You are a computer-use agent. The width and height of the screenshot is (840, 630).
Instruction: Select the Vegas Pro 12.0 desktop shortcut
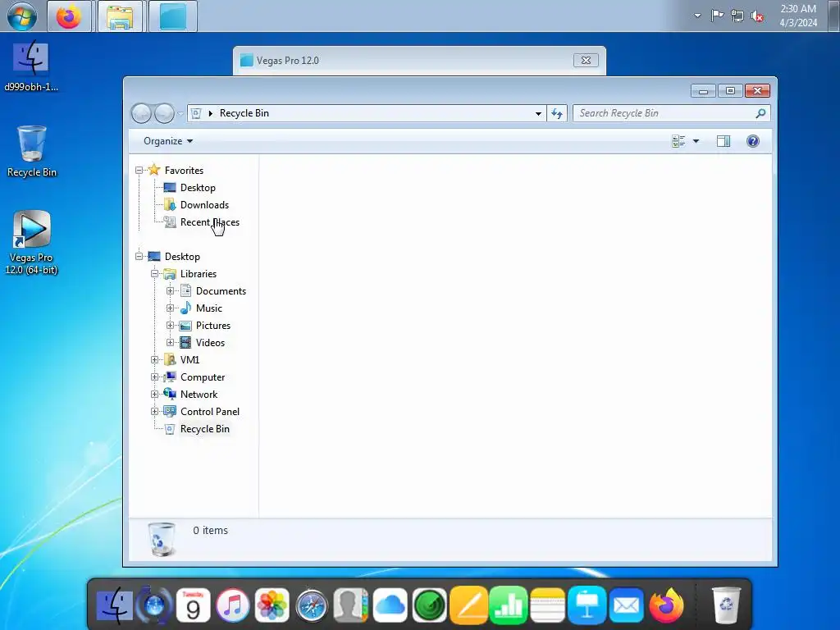point(32,243)
